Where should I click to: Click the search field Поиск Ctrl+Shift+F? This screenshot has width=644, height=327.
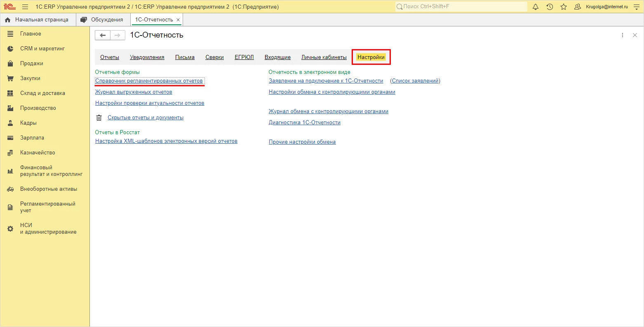[x=461, y=7]
